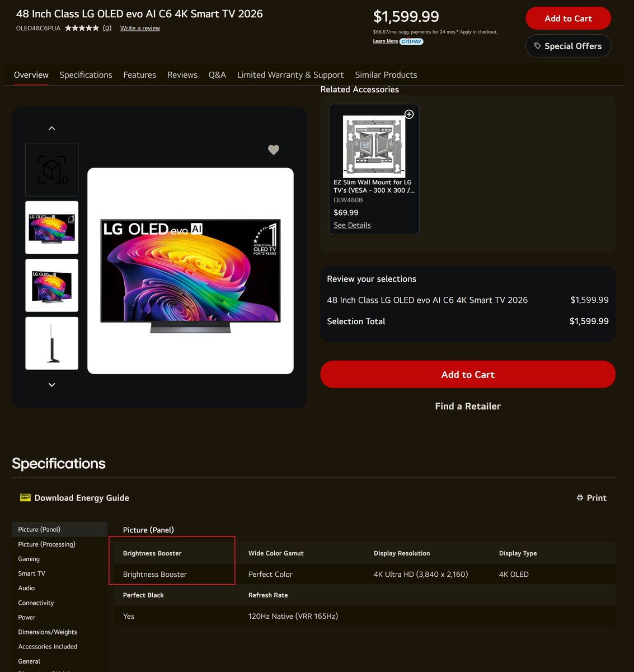Click the Citi Pay logo badge

411,41
